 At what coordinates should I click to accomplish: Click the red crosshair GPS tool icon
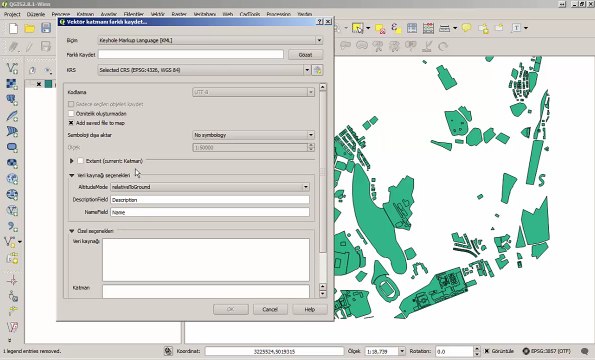pos(12,280)
